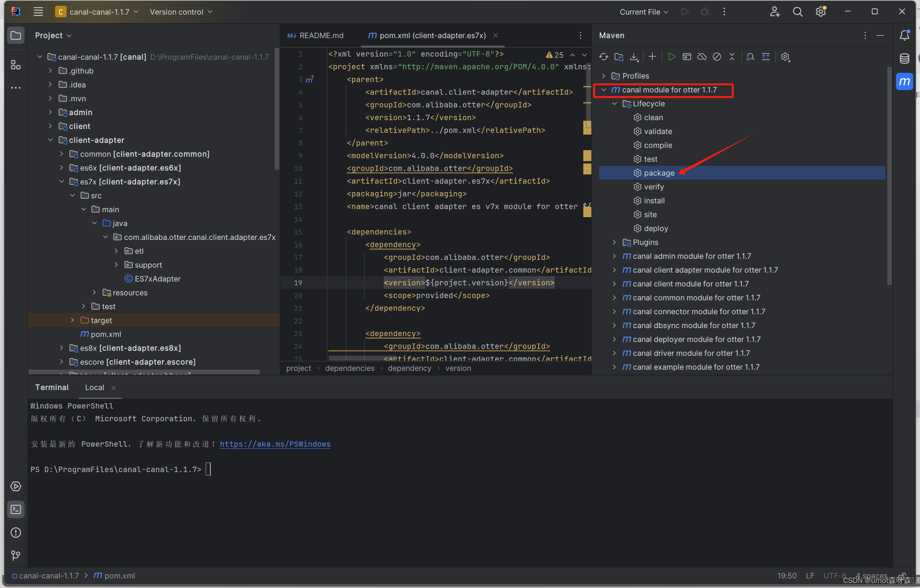Open Git version control sidebar icon
920x588 pixels.
(16, 555)
